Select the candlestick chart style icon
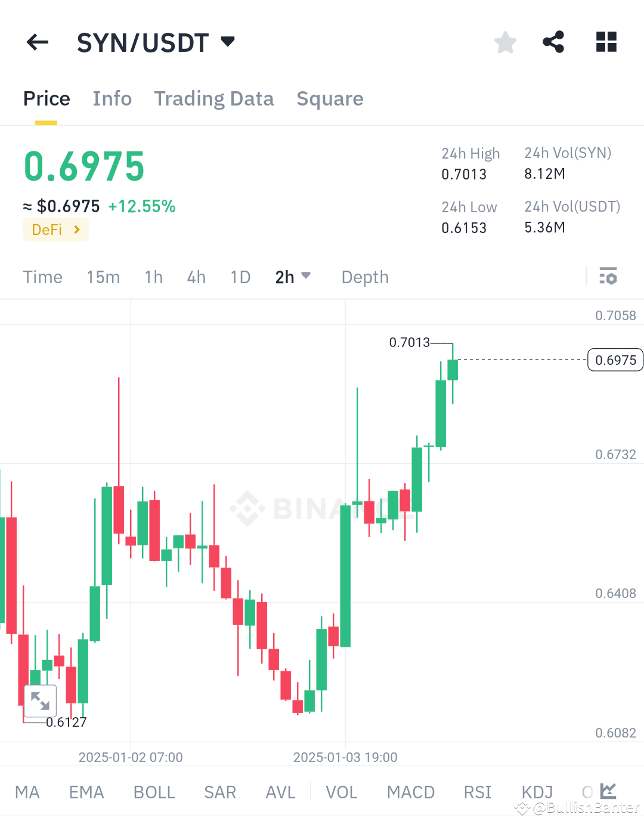 point(608,791)
